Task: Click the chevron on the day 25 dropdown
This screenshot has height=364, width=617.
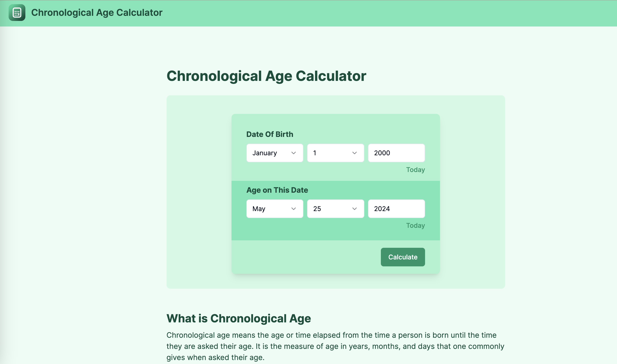Action: 354,208
